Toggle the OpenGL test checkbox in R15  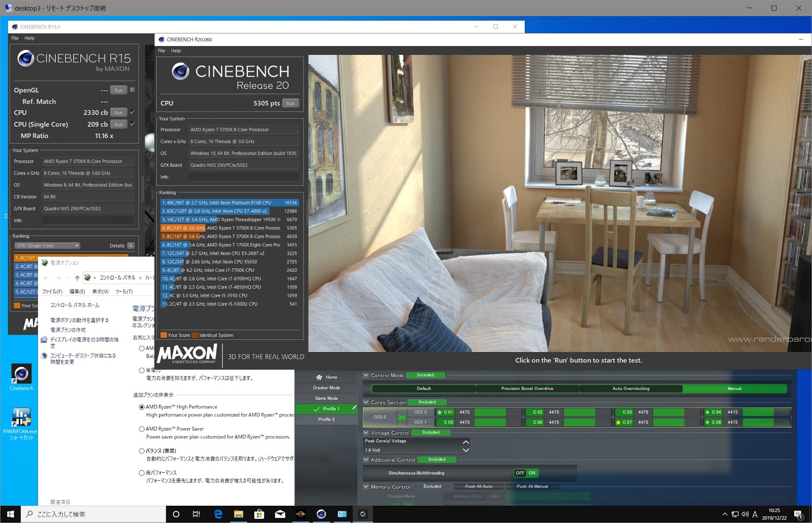coord(132,90)
